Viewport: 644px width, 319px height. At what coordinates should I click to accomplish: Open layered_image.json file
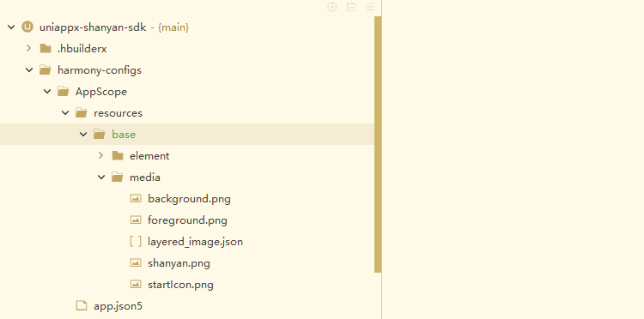click(x=196, y=242)
